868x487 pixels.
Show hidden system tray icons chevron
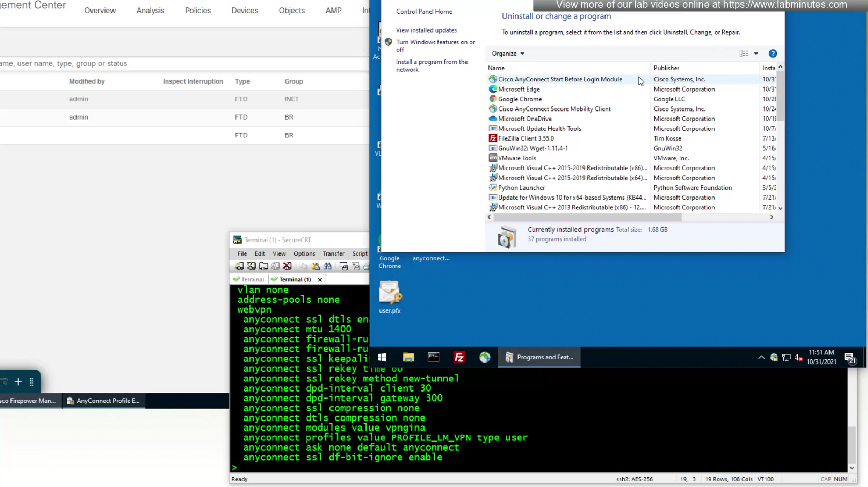click(761, 358)
